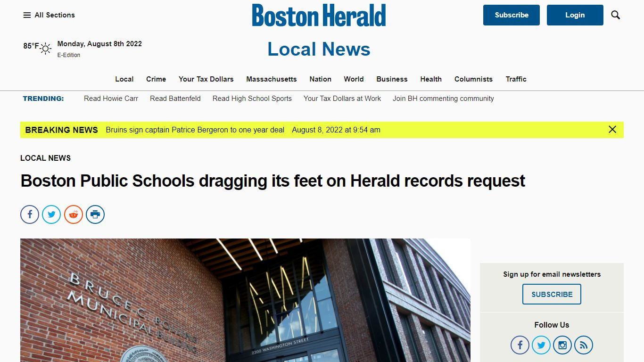Dismiss the breaking news banner
Screen dimensions: 644x362
click(612, 129)
